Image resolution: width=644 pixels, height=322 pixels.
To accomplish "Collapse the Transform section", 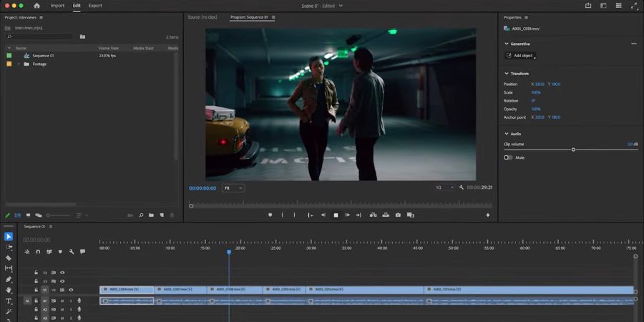I will click(x=507, y=74).
